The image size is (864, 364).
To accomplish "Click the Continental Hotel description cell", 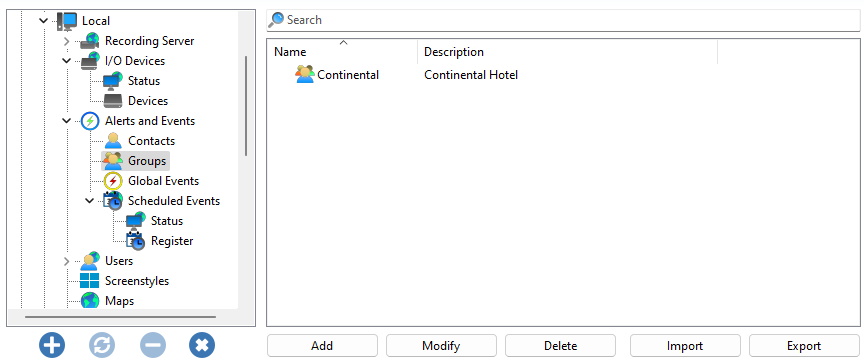I will click(471, 75).
